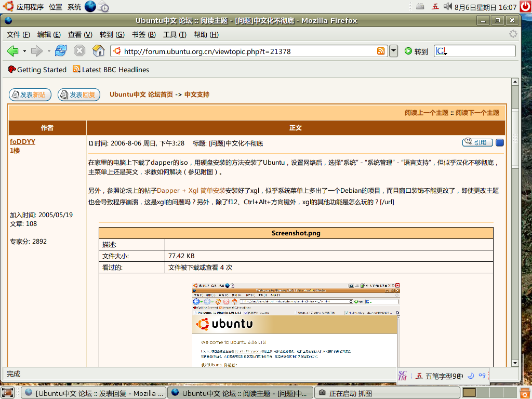Open the 转到 menu
The height and width of the screenshot is (399, 532).
[112, 35]
